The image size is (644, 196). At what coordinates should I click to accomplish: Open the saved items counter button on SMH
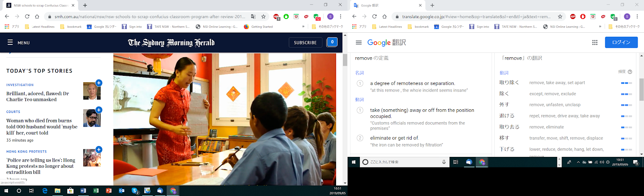point(332,42)
